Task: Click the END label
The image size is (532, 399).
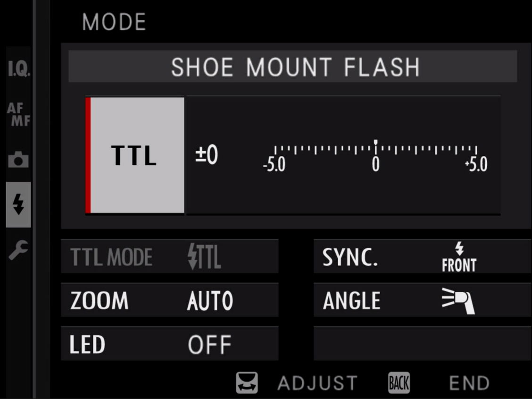Action: (x=469, y=383)
